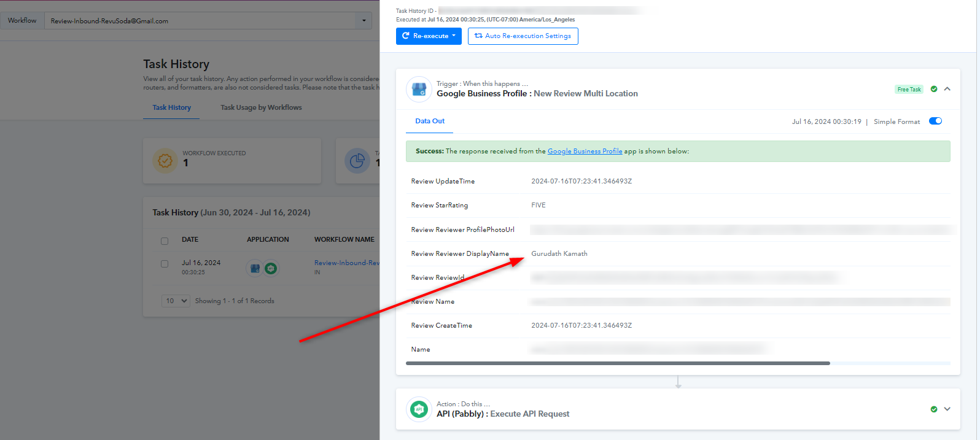Image resolution: width=980 pixels, height=440 pixels.
Task: Open the Re-execute dropdown button
Action: (x=429, y=36)
